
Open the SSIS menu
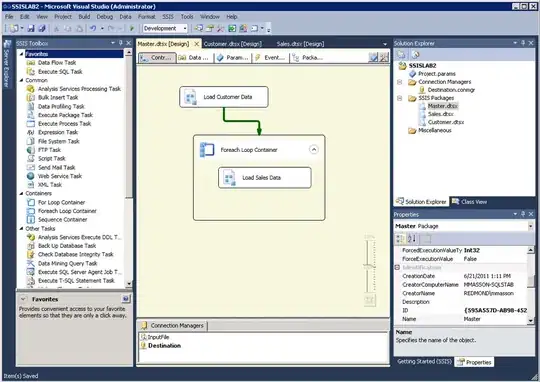[168, 17]
